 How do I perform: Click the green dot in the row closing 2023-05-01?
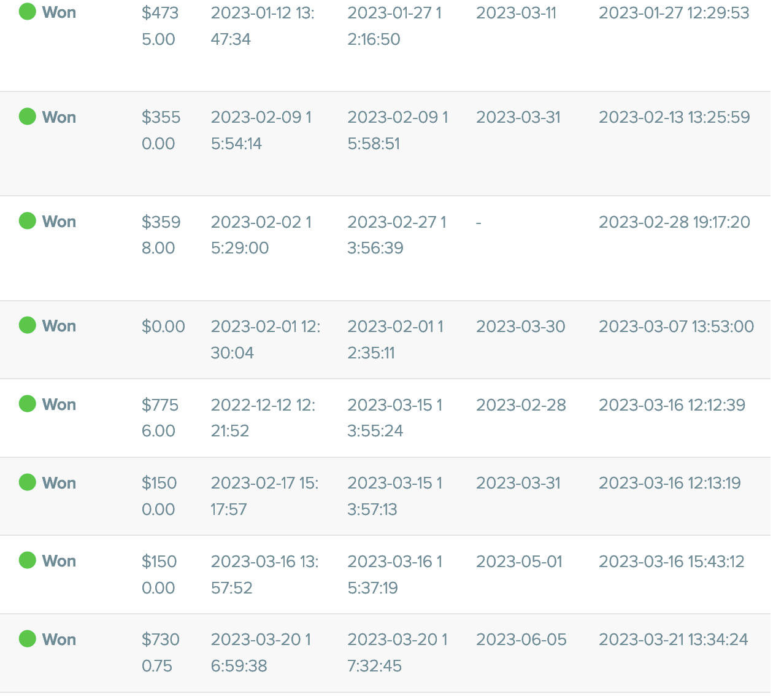(x=28, y=560)
